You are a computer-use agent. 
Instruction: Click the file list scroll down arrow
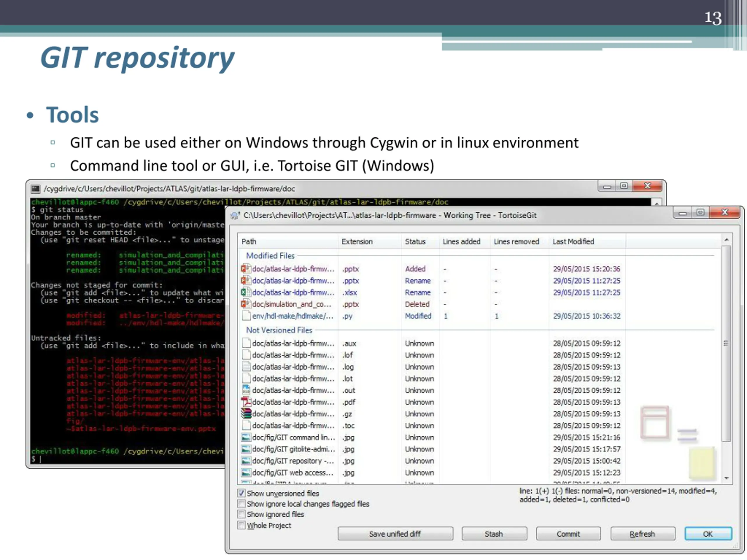(726, 478)
